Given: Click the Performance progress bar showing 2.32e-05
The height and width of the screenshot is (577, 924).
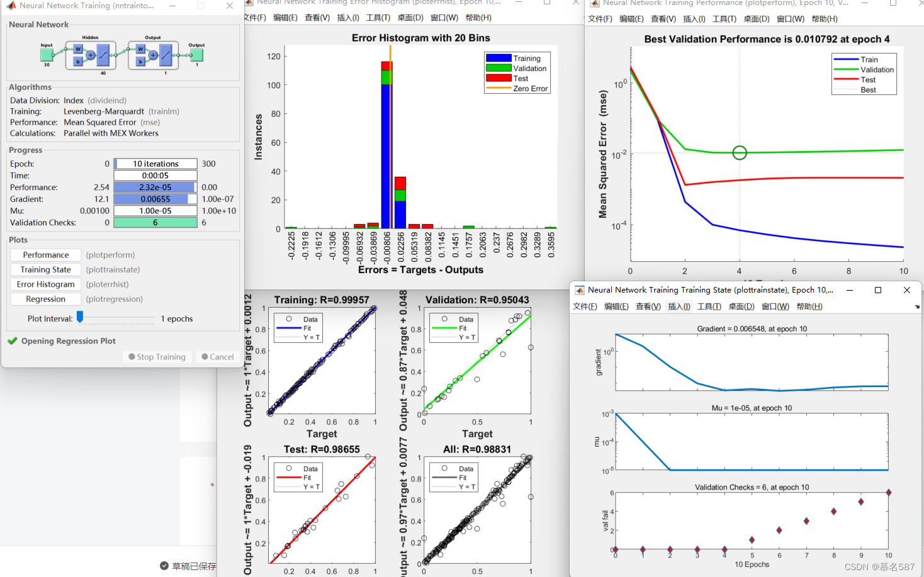Looking at the screenshot, I should pos(155,188).
